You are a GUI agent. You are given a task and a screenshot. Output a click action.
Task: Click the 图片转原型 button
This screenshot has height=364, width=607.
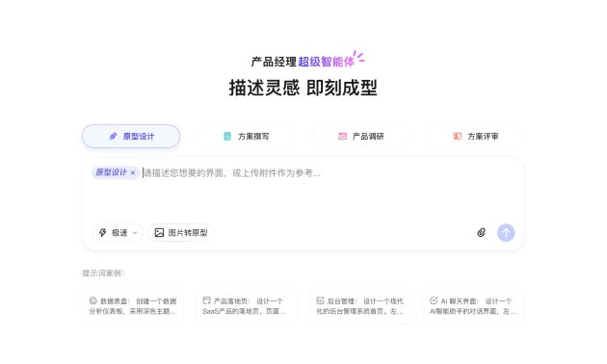click(181, 232)
